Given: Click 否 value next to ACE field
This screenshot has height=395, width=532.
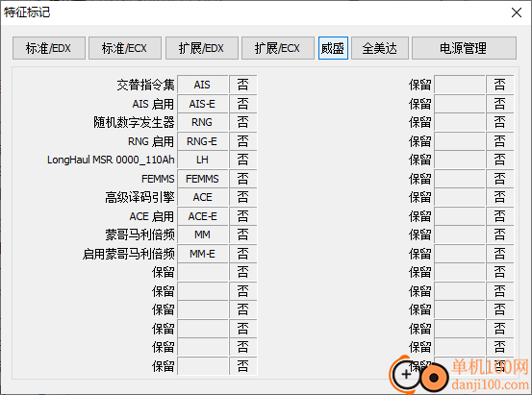Looking at the screenshot, I should click(243, 197).
